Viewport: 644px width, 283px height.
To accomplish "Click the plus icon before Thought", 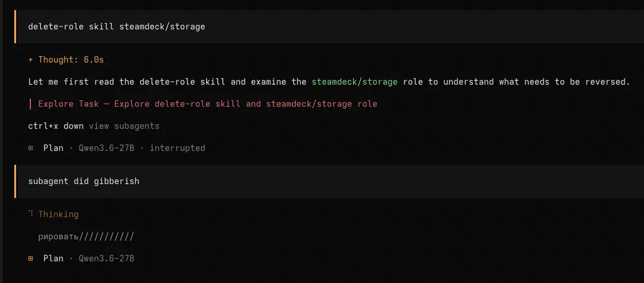I will pos(30,60).
